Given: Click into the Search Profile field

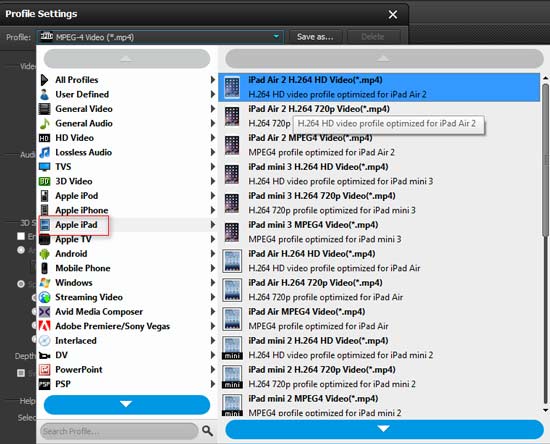Looking at the screenshot, I should click(119, 431).
